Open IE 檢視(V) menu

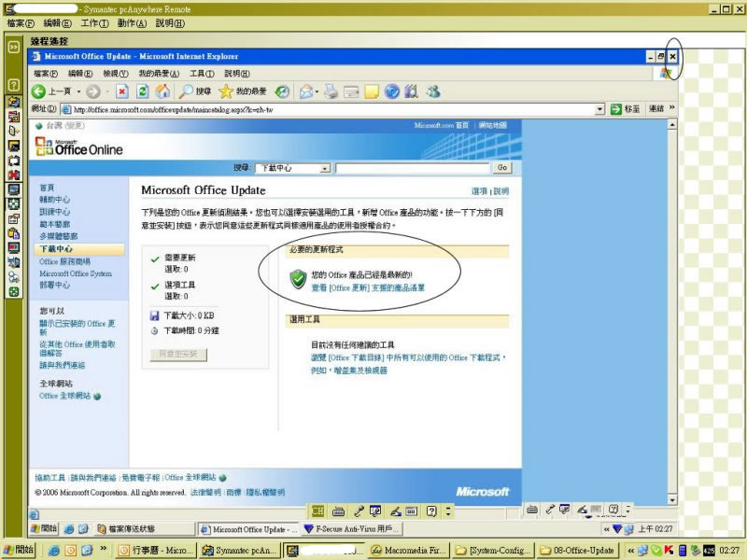(116, 74)
